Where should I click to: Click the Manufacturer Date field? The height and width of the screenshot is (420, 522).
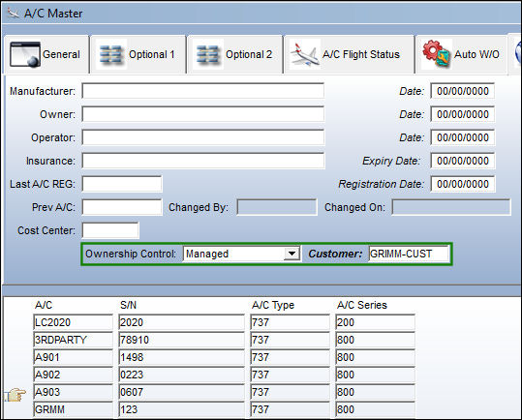(x=462, y=91)
